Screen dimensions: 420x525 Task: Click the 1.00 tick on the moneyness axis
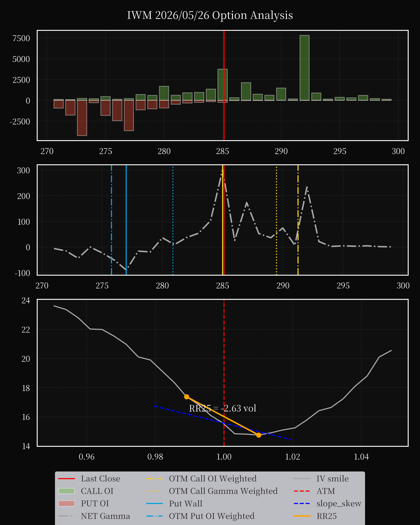click(224, 457)
